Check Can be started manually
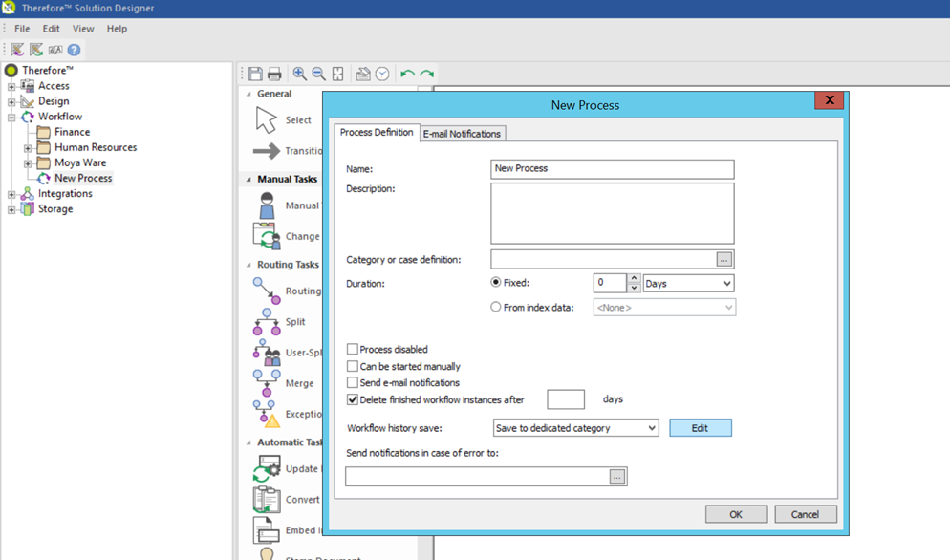The image size is (950, 560). 353,366
